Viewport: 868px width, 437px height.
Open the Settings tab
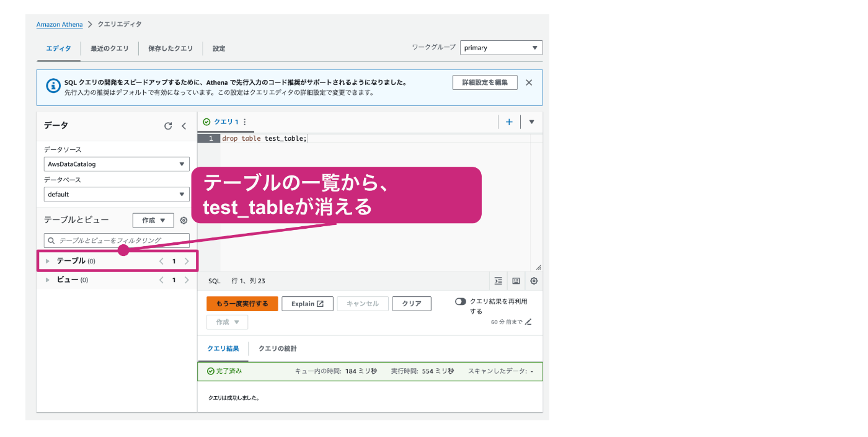tap(219, 48)
